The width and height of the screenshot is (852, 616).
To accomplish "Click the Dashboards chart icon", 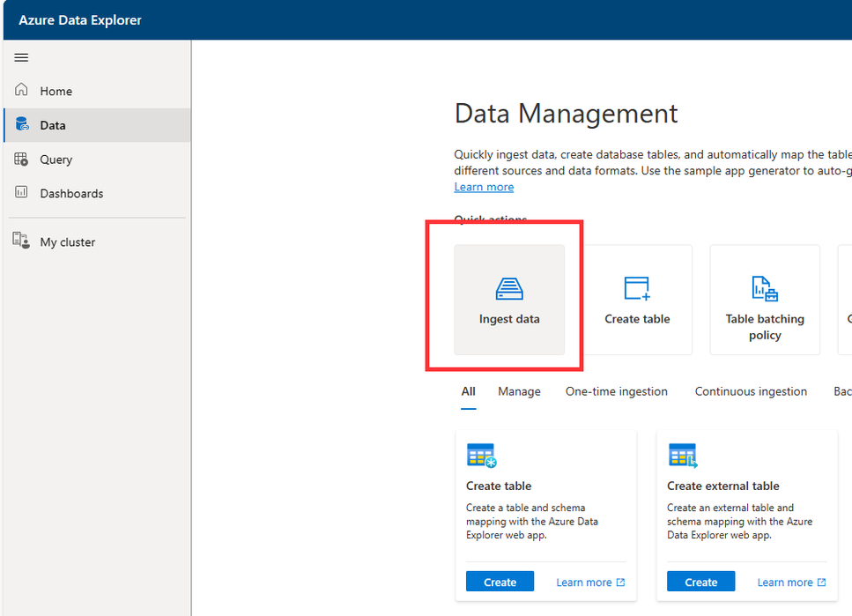I will tap(21, 192).
